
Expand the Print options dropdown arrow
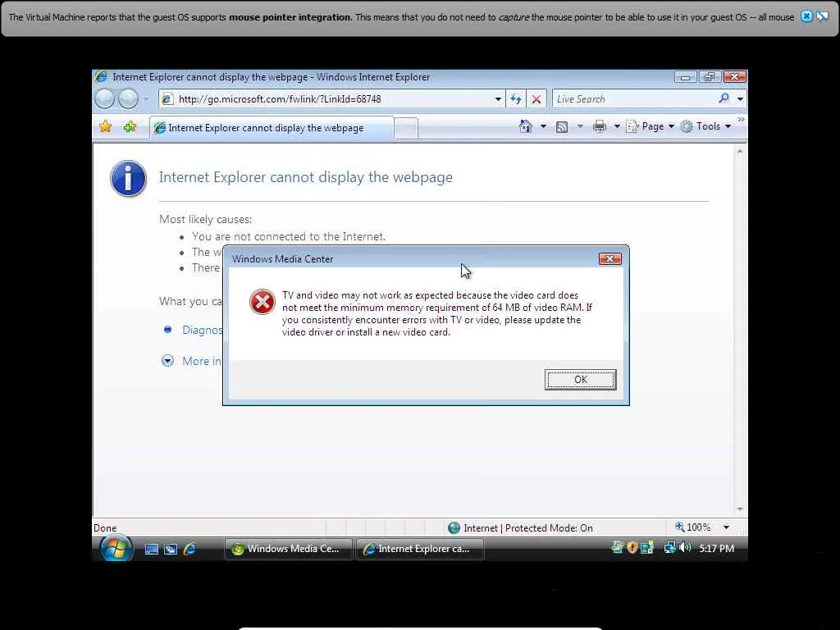coord(617,127)
